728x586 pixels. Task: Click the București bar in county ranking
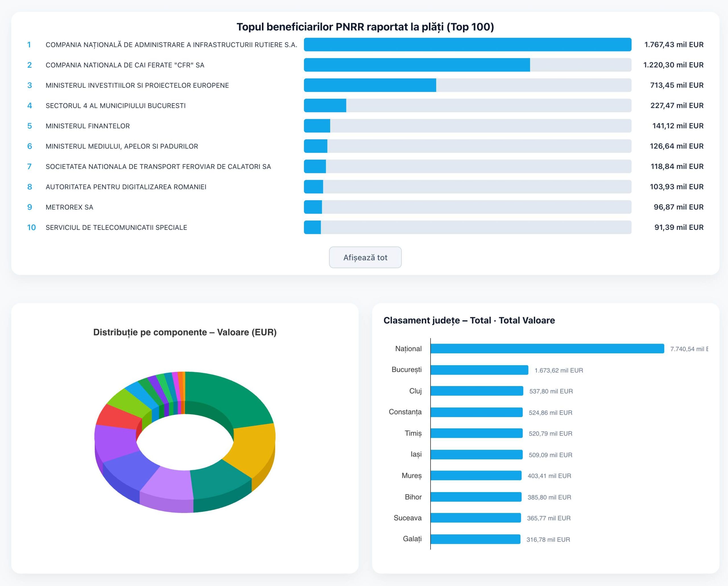click(479, 370)
